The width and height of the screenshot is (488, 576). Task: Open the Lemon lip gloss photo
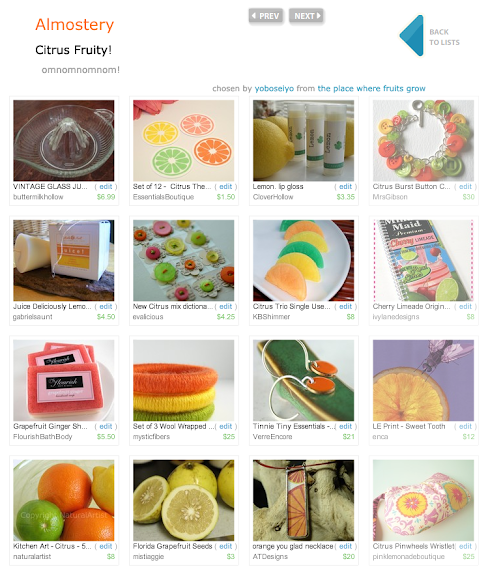(304, 141)
